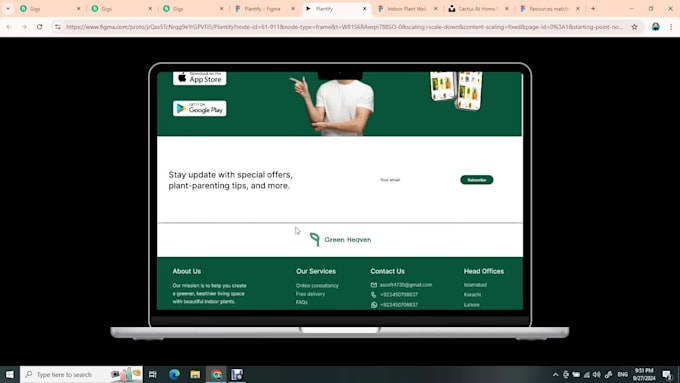
Task: Open the Chrome profile avatar
Action: 656,27
